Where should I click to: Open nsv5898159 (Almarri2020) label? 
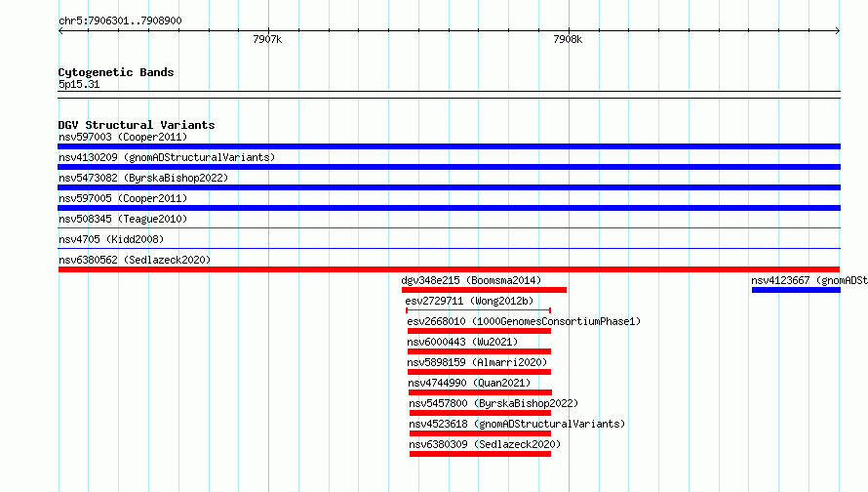pyautogui.click(x=477, y=362)
